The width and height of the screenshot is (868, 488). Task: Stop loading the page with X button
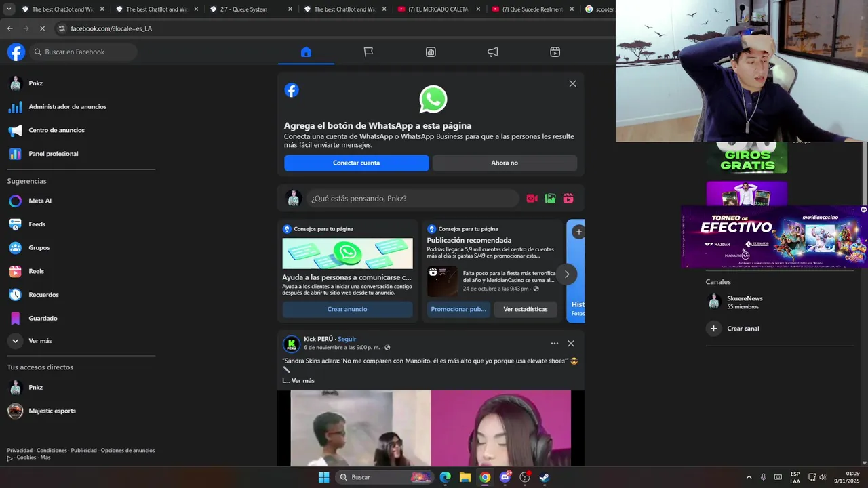coord(42,28)
